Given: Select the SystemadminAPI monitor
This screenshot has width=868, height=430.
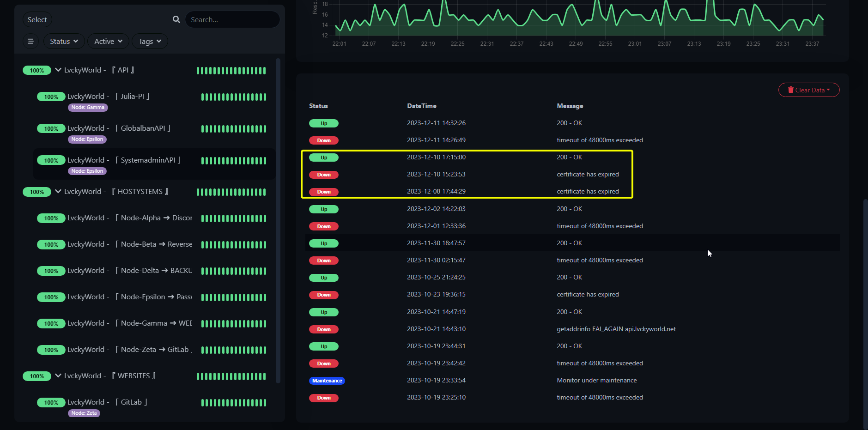Looking at the screenshot, I should tap(148, 160).
